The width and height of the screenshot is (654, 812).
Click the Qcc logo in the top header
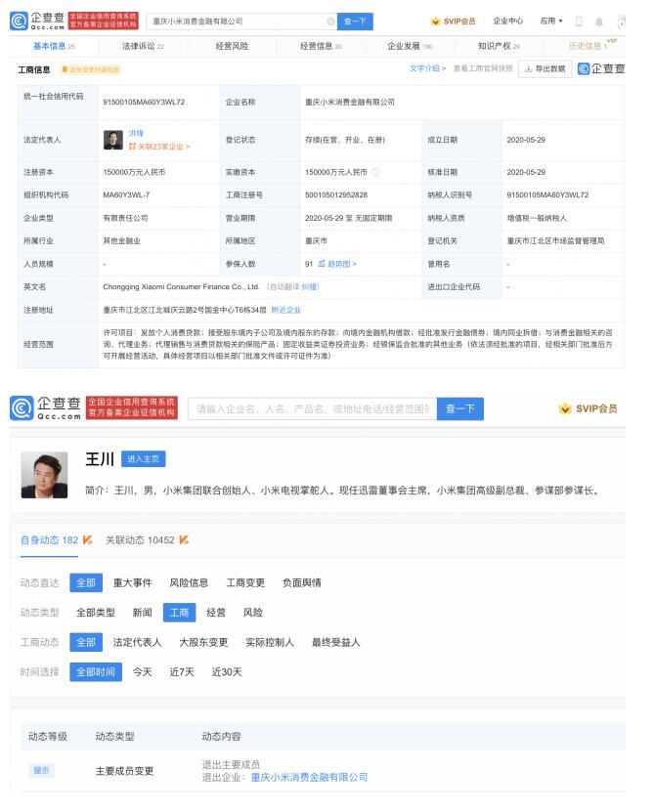coord(37,21)
